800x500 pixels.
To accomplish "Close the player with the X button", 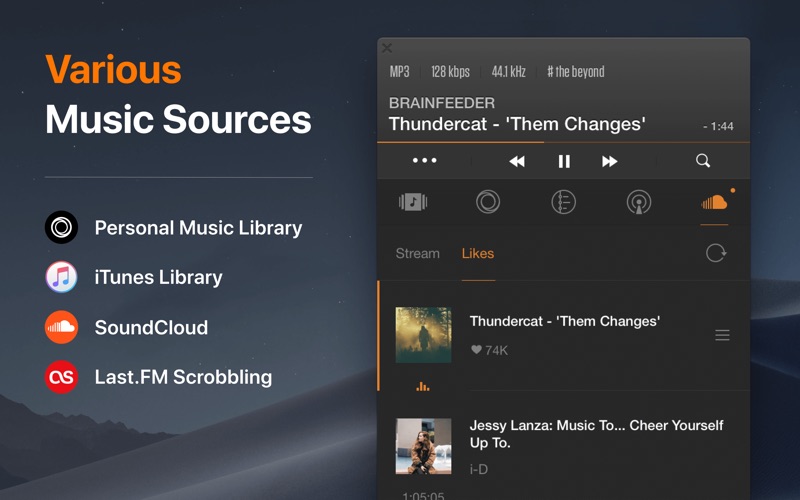I will tap(387, 48).
